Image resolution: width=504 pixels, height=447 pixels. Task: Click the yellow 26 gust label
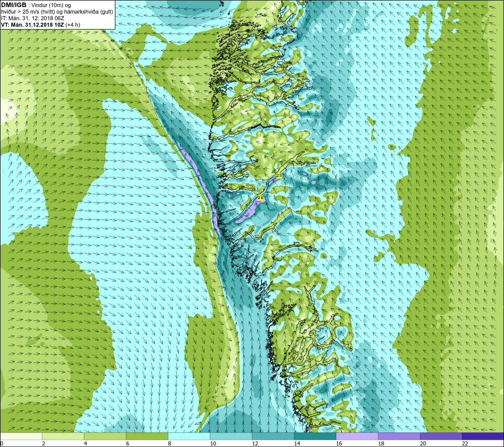click(x=261, y=198)
